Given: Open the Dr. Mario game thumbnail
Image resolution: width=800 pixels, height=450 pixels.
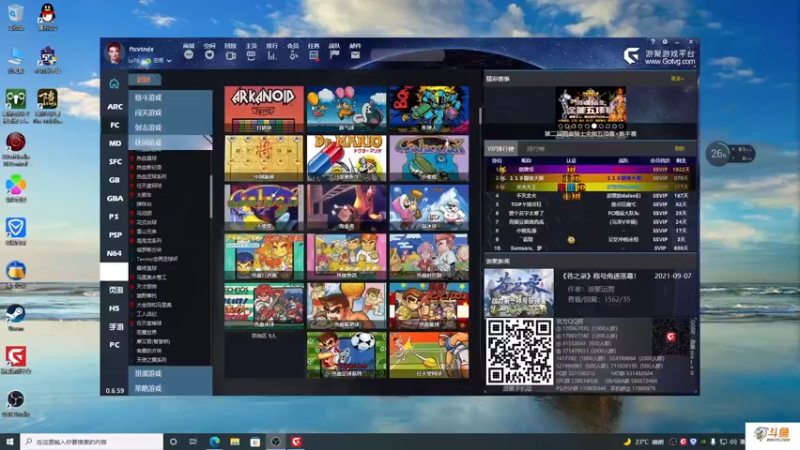Looking at the screenshot, I should [346, 158].
